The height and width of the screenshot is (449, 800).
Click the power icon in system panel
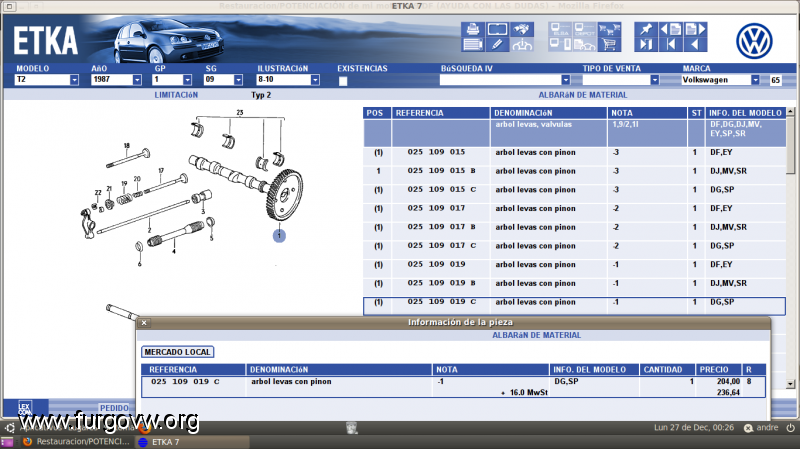click(790, 428)
